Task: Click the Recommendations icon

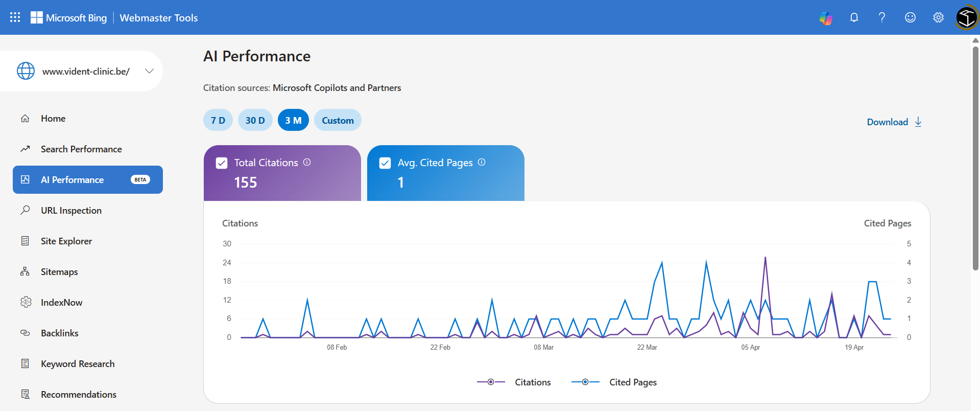Action: 25,394
